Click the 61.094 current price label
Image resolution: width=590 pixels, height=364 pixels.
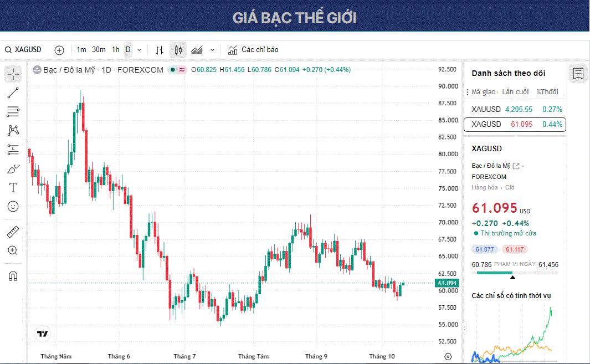tap(447, 283)
